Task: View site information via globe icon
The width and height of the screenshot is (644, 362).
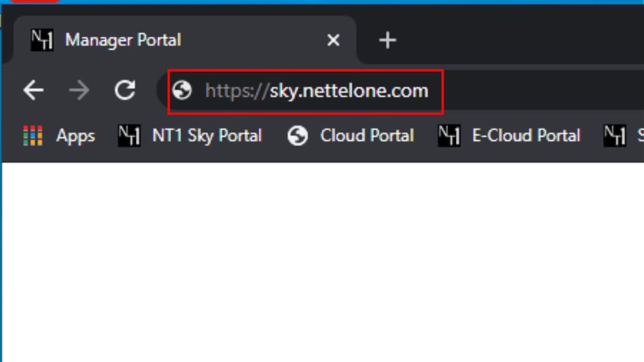Action: pyautogui.click(x=182, y=90)
